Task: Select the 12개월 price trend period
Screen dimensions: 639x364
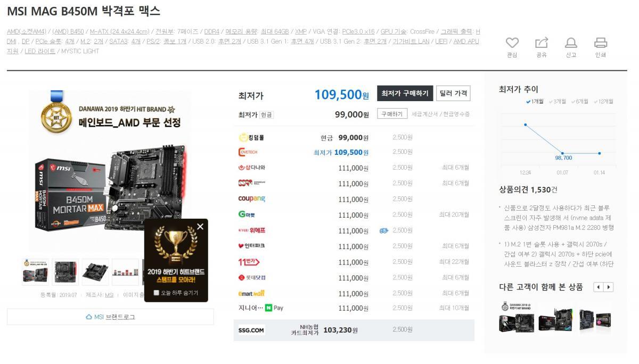Action: 603,101
